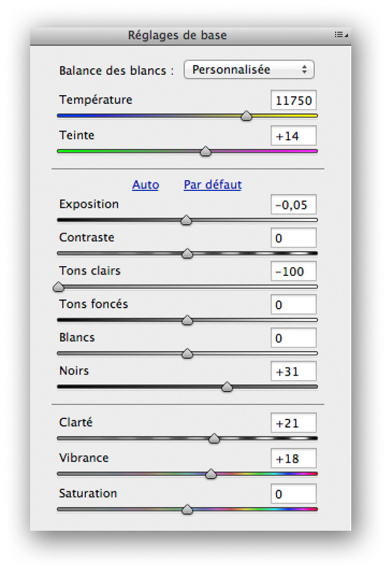
Task: Click the Noirs slider handle
Action: (x=227, y=387)
